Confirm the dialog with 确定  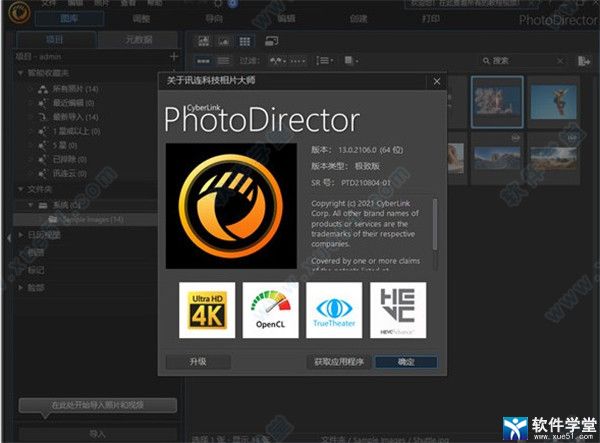[406, 362]
